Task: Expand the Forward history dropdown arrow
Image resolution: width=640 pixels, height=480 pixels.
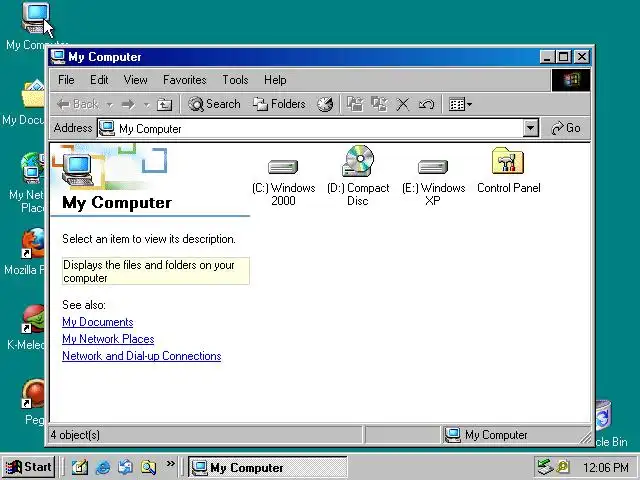Action: point(147,105)
